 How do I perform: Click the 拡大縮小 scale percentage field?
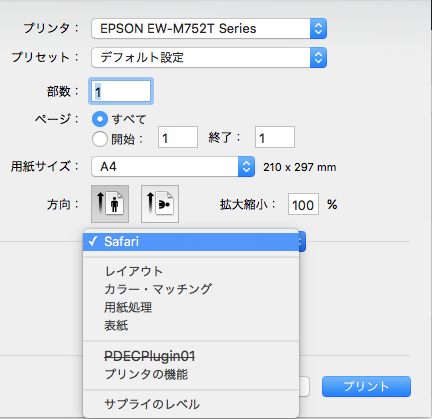pos(303,204)
